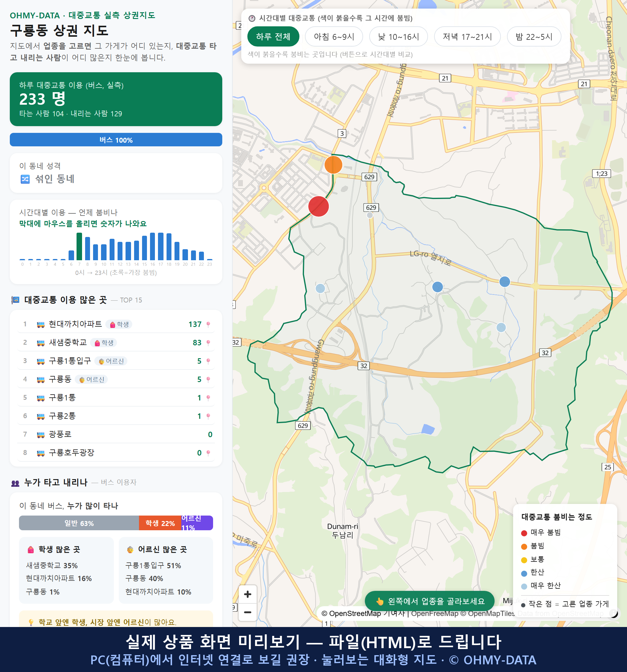Viewport: 627px width, 672px height.
Task: Click the pin icon on 현대까치아파트 row
Action: [x=208, y=325]
